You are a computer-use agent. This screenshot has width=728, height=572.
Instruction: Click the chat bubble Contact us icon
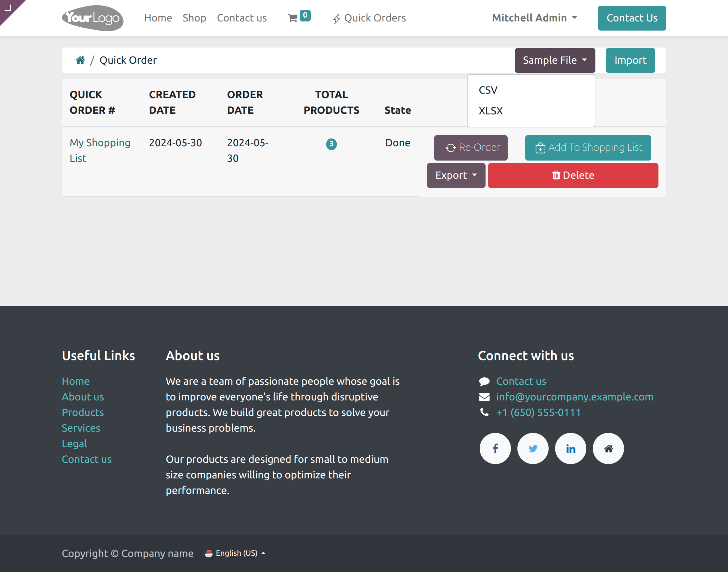(484, 381)
